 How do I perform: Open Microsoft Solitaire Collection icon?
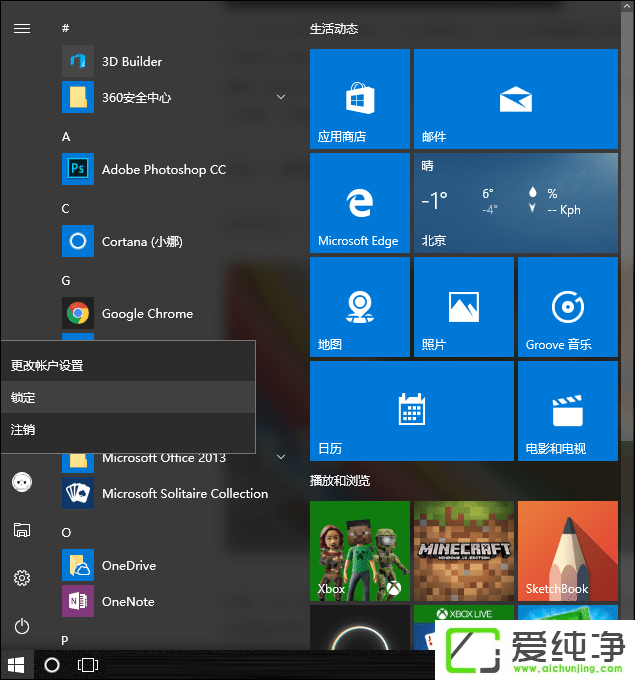click(78, 493)
